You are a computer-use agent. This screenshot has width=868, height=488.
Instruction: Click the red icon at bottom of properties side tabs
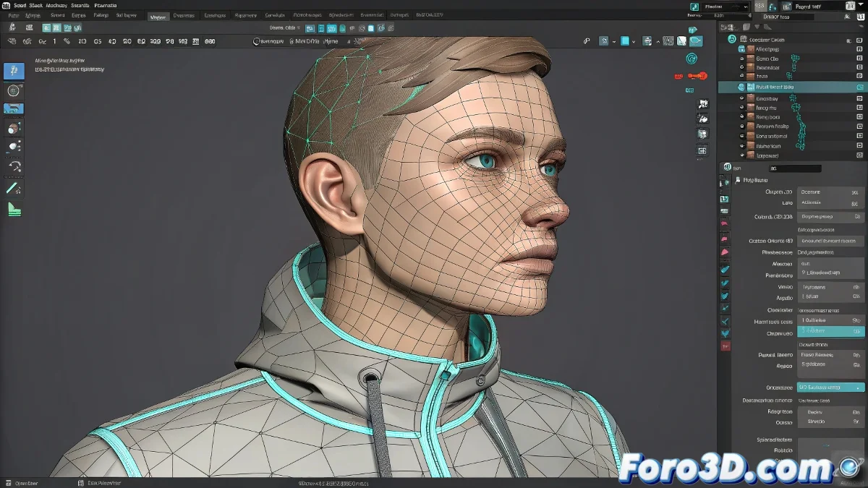(x=725, y=346)
